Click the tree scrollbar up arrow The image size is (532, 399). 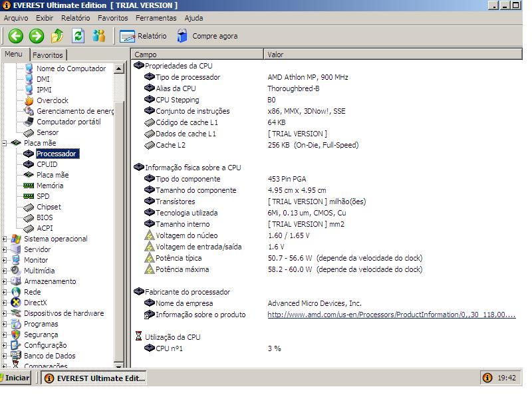tap(118, 69)
